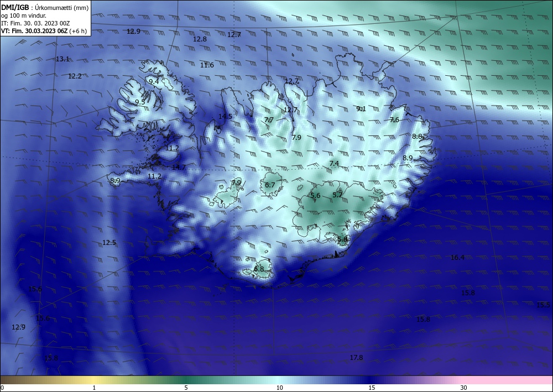Click the title line 'DMI/IGB : Úrkomumætti (mm)'

click(x=45, y=7)
